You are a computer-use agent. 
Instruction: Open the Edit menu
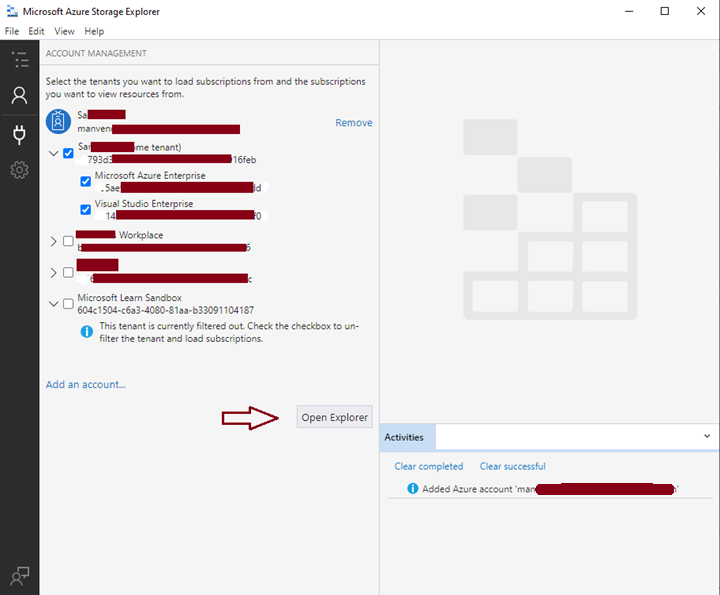[x=36, y=31]
